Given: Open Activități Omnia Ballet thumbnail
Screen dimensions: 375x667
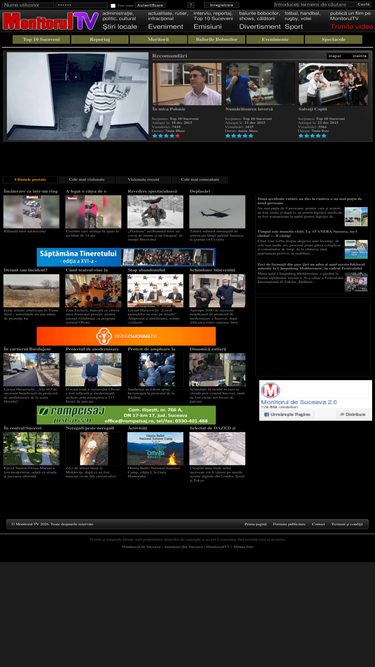Looking at the screenshot, I should (x=156, y=449).
